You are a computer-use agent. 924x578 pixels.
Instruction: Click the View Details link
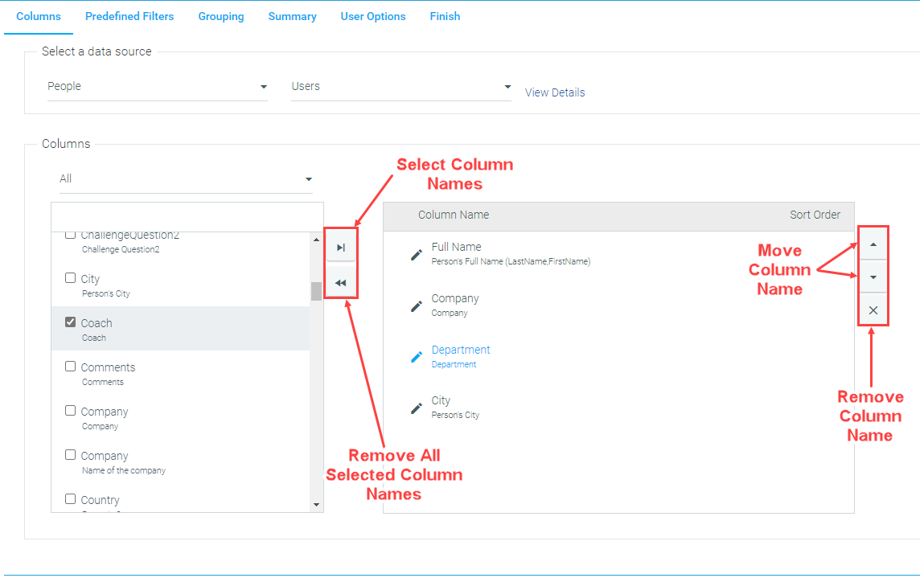[x=555, y=92]
